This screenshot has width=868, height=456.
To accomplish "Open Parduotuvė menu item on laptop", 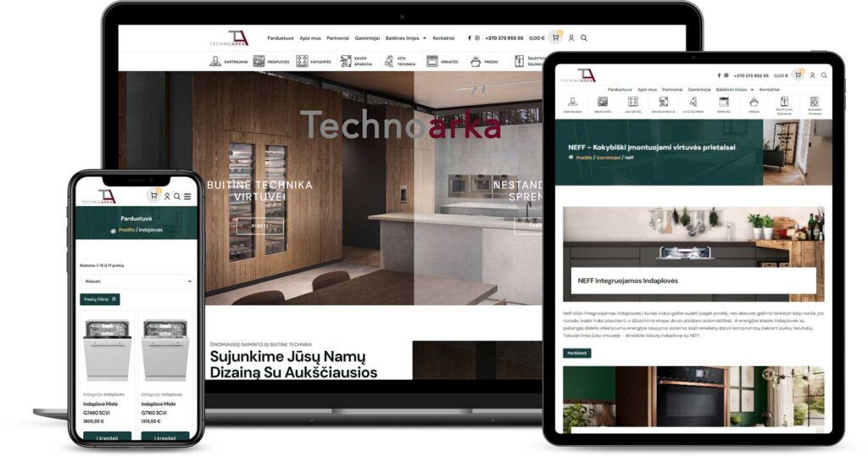I will [x=280, y=38].
